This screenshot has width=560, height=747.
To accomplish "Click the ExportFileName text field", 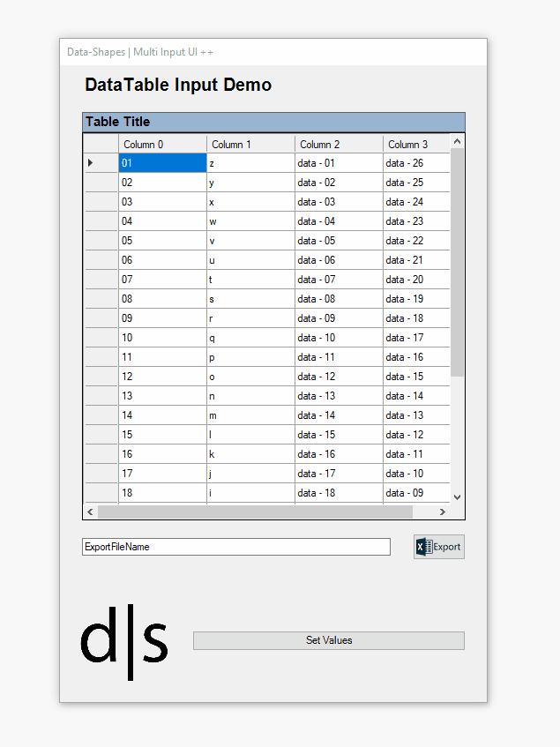I will coord(235,547).
